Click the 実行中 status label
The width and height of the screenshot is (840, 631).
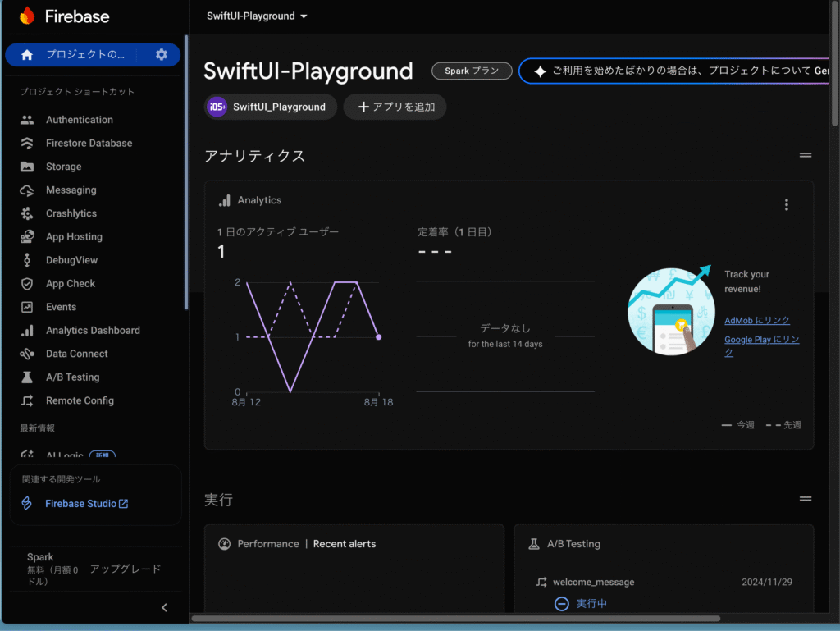(591, 604)
